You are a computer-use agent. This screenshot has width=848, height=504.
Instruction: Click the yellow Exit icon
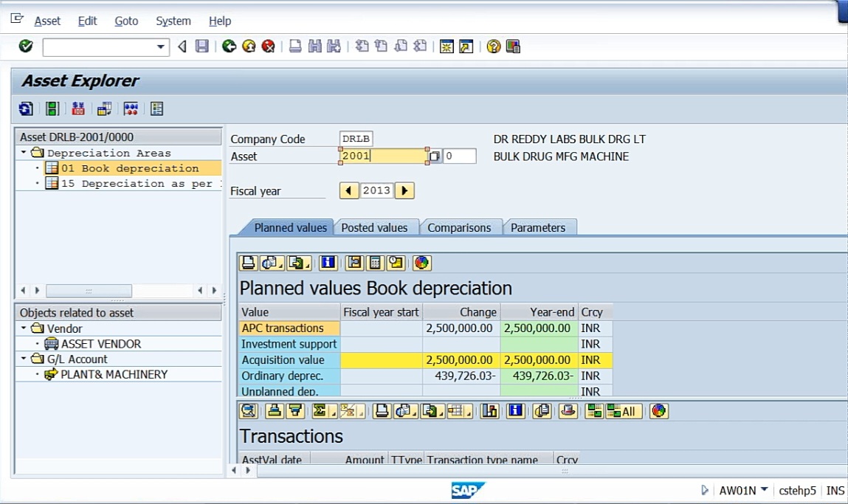click(x=249, y=46)
